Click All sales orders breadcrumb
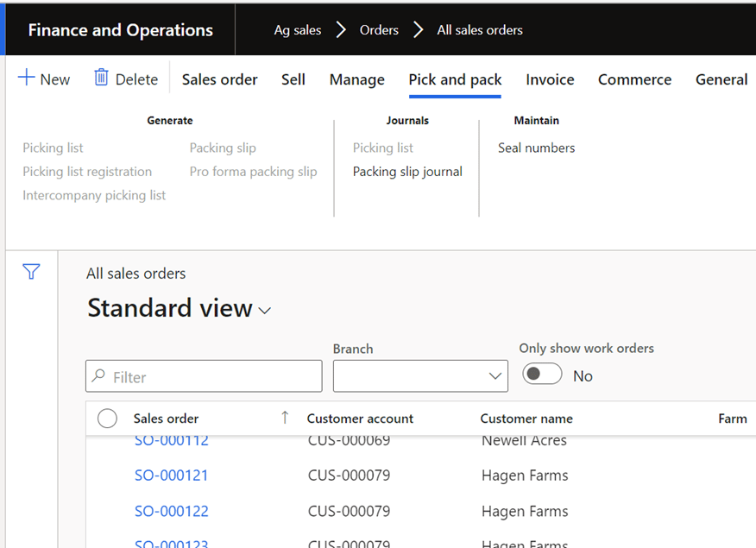 click(480, 30)
